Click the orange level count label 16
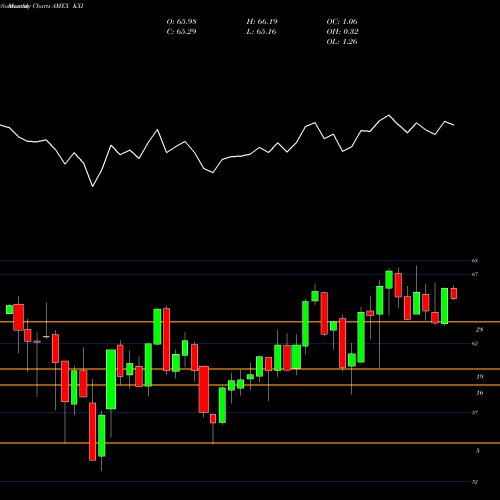Screen dimensions: 500x500 pyautogui.click(x=479, y=393)
